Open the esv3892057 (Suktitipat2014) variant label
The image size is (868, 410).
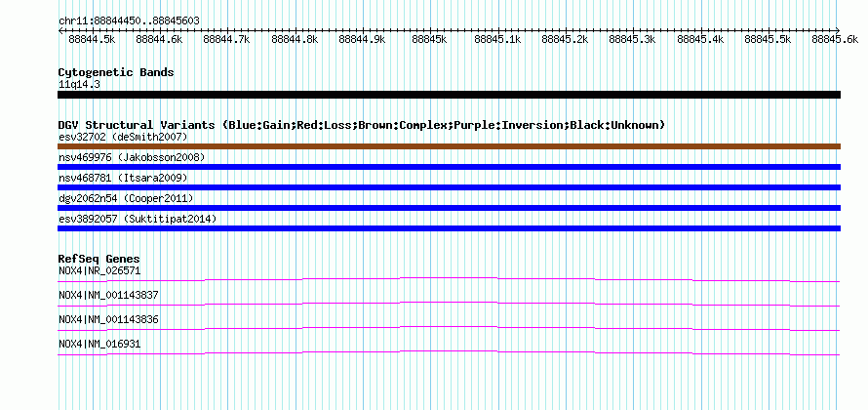(138, 220)
